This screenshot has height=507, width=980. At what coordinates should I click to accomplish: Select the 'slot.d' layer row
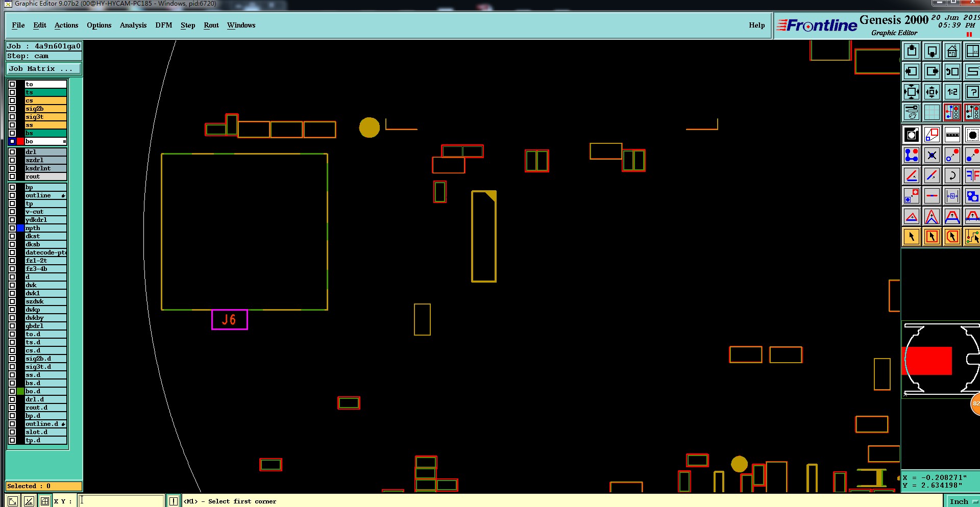45,432
